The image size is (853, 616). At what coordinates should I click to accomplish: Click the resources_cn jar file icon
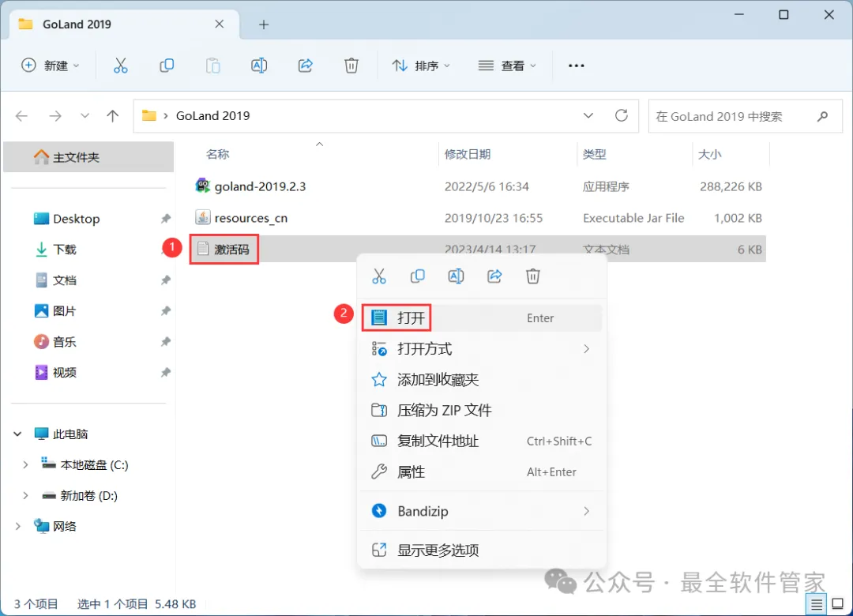[202, 218]
